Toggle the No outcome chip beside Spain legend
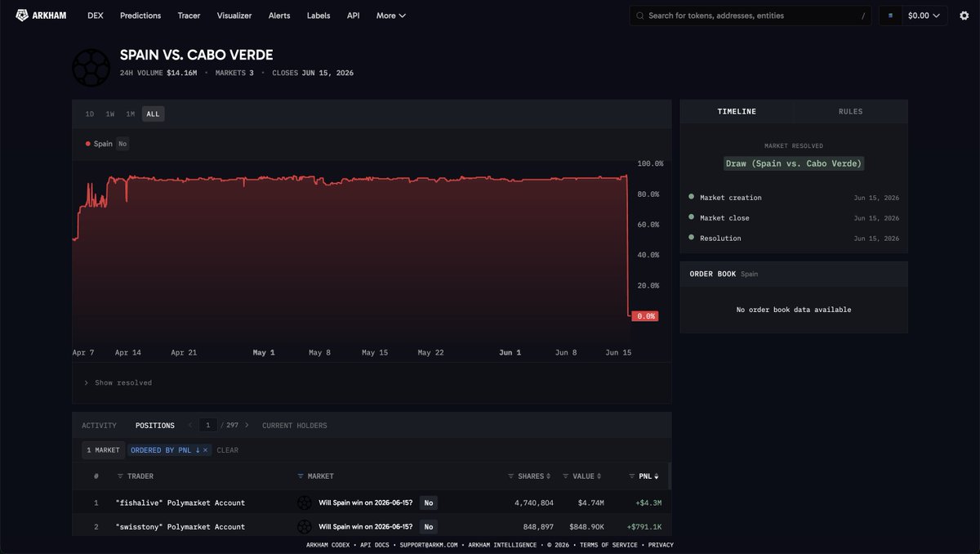This screenshot has width=980, height=554. tap(122, 144)
